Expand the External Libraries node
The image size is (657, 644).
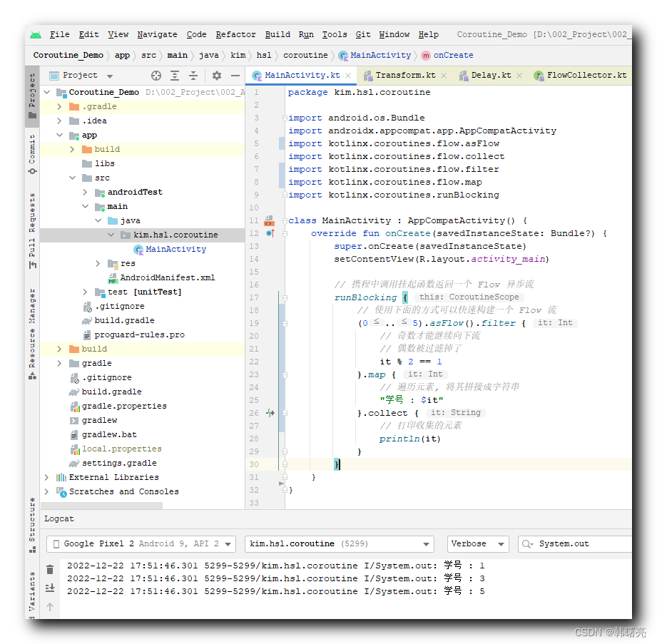pyautogui.click(x=46, y=477)
